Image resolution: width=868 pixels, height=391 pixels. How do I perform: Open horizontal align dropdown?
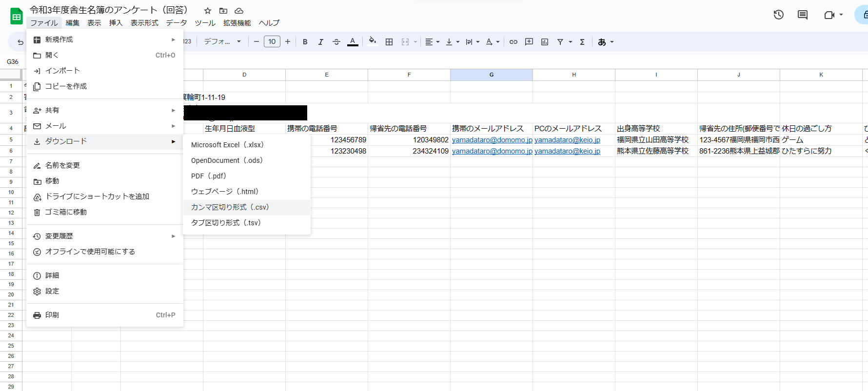click(x=432, y=42)
